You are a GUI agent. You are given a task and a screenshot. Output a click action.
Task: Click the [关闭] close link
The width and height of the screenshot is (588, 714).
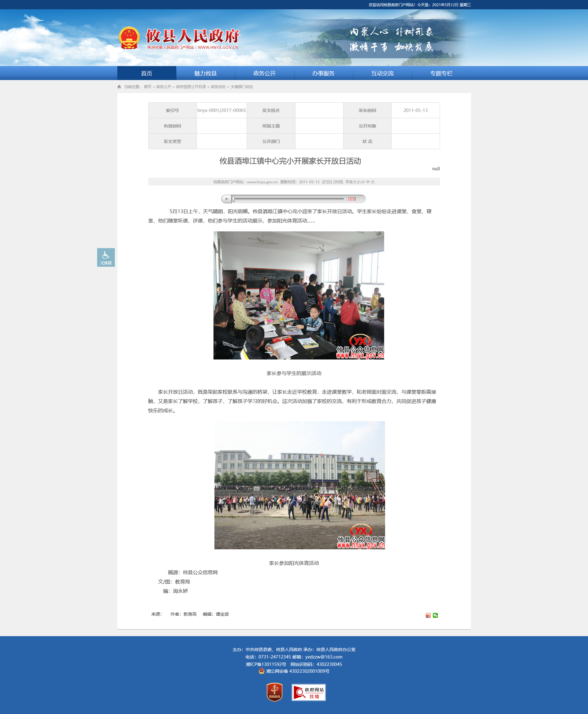point(338,182)
